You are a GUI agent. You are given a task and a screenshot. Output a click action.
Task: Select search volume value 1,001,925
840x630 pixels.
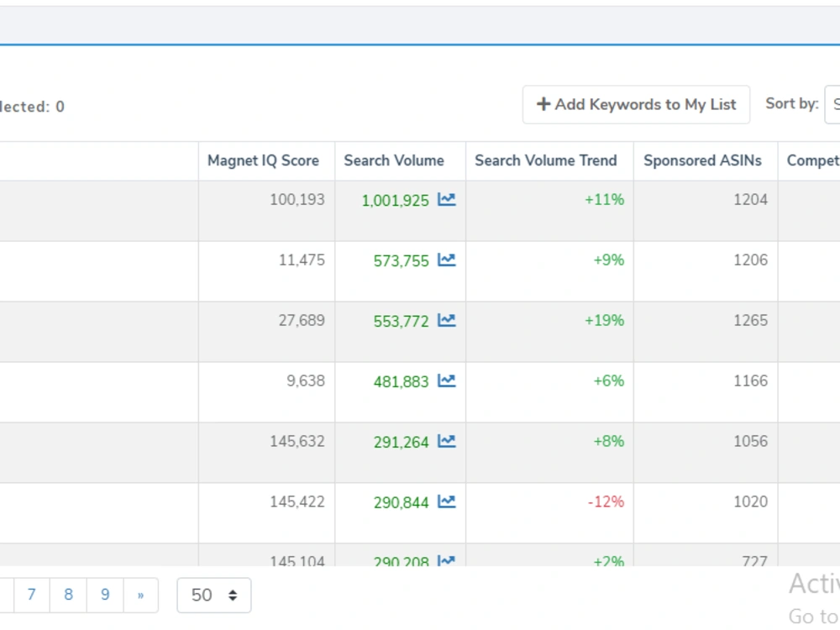point(396,201)
